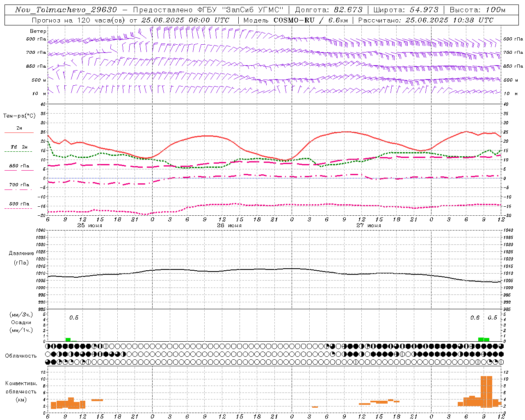Click the 500 гПа temperature legend entry
Screen dimensions: 525x420
19,204
